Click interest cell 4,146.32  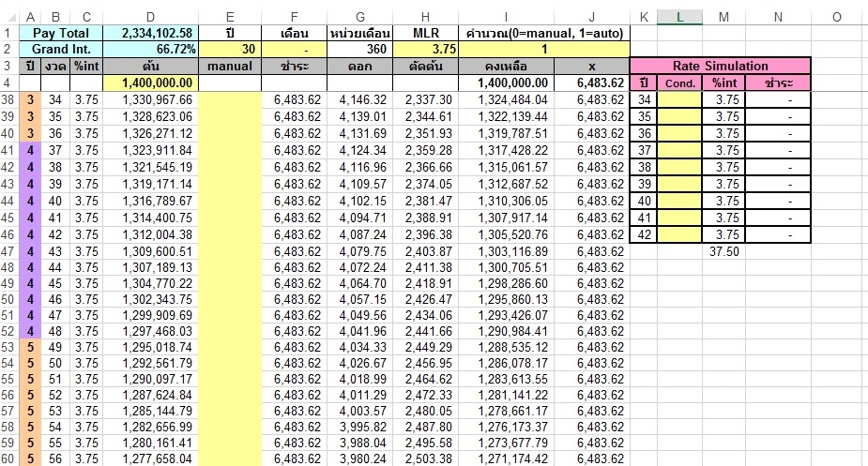point(360,99)
